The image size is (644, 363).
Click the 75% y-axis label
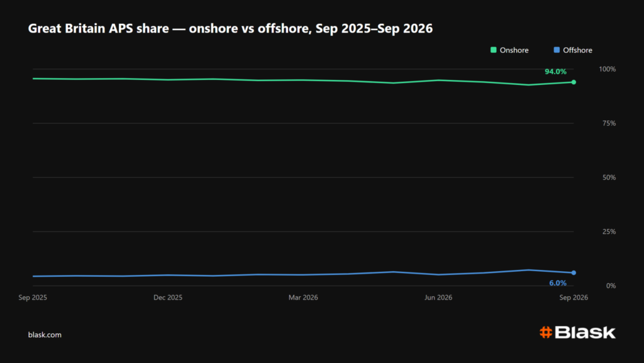[x=609, y=123]
